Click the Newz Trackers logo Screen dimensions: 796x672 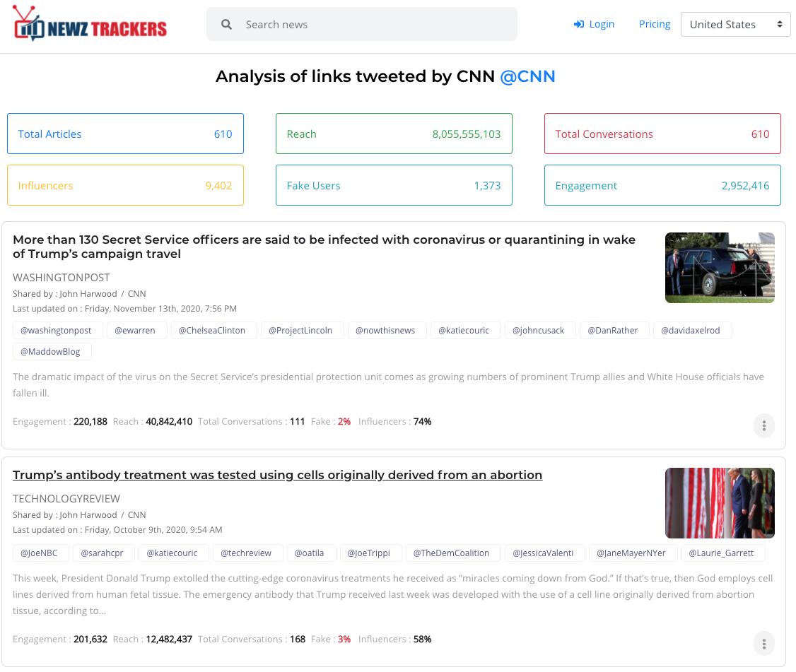(90, 23)
